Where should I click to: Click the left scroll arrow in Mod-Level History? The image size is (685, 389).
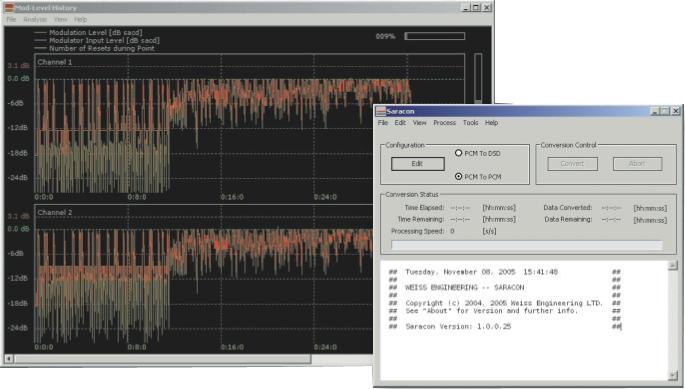click(x=9, y=359)
